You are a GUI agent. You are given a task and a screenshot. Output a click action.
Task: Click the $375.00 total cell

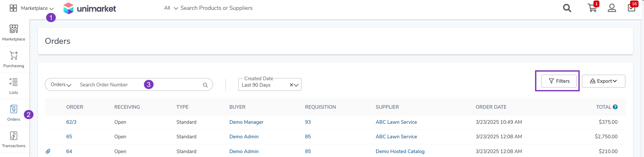608,122
